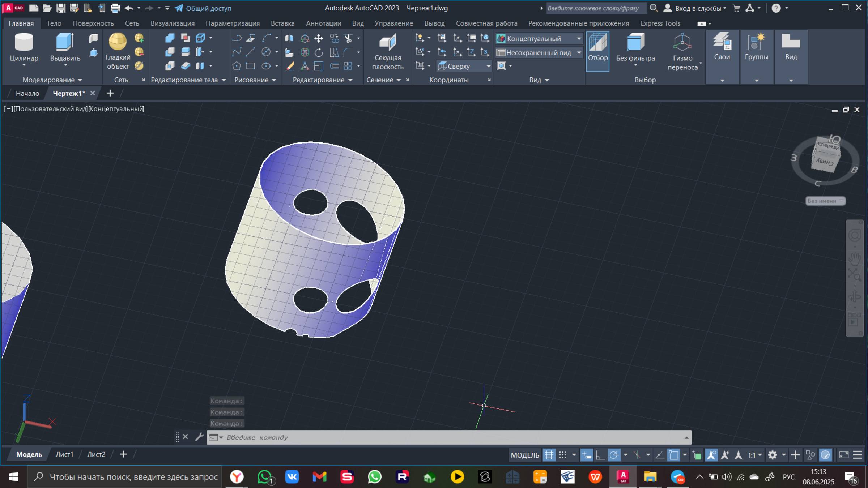Click the Extrude (Выдавить) tool
868x488 pixels.
(x=65, y=42)
